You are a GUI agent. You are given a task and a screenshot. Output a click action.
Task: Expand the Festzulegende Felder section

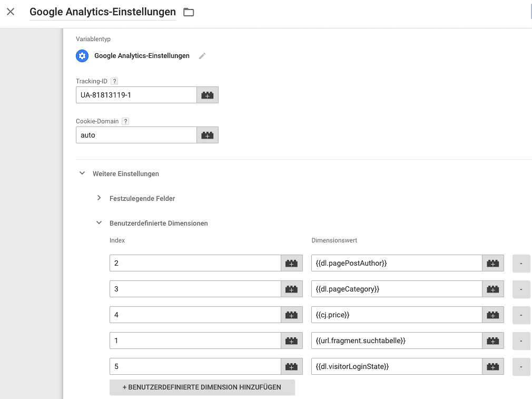click(99, 198)
